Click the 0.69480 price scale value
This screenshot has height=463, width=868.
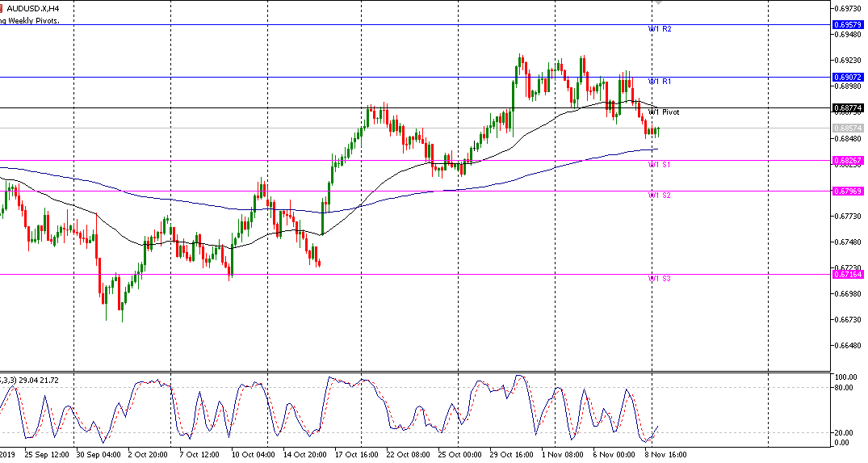[x=848, y=34]
